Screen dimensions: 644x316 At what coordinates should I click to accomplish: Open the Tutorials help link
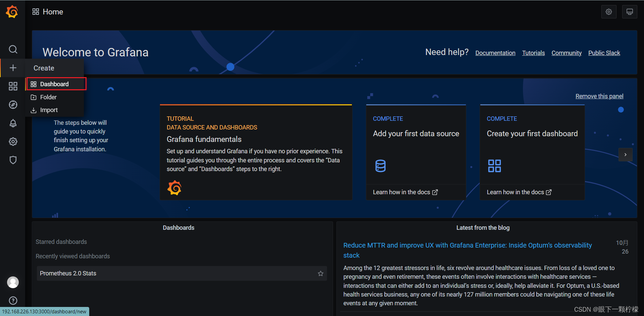coord(533,53)
